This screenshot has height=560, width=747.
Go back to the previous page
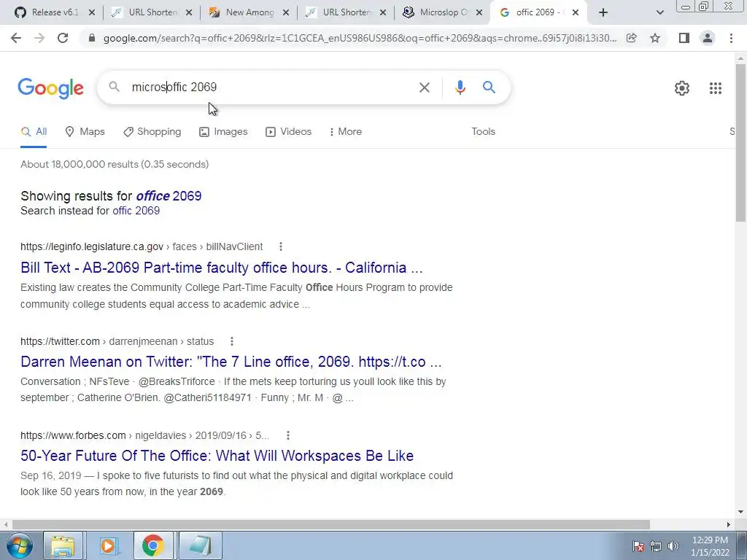click(16, 38)
